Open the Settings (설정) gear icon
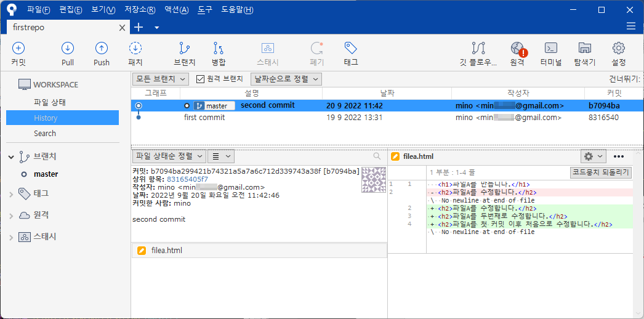 pyautogui.click(x=619, y=48)
